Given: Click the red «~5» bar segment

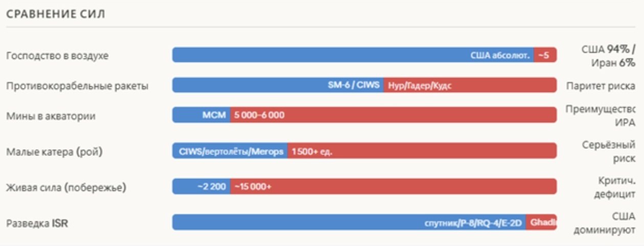Looking at the screenshot, I should 545,55.
